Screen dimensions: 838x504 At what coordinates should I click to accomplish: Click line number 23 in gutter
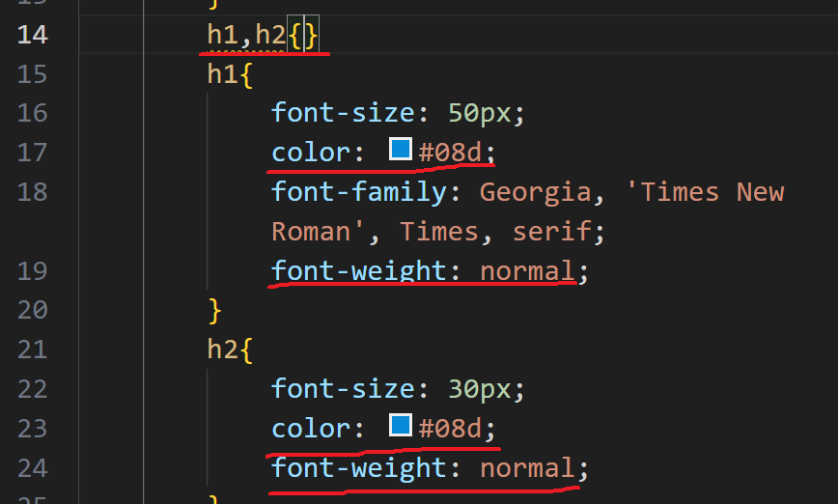pos(33,429)
